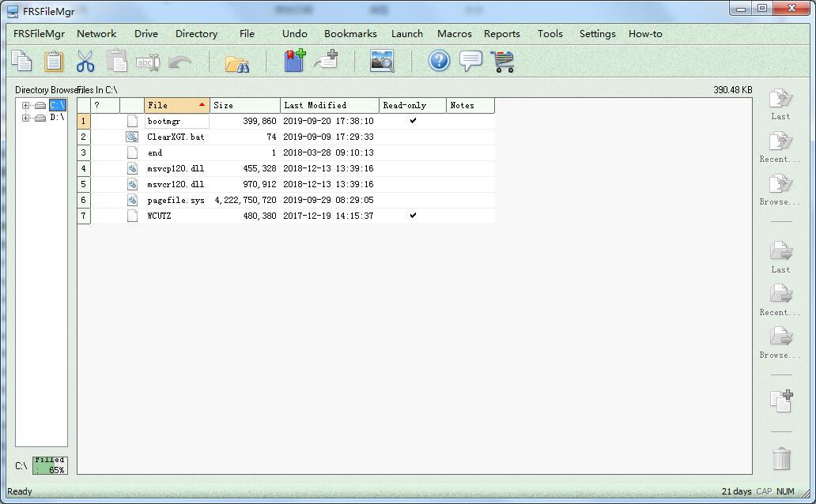The height and width of the screenshot is (504, 816).
Task: Click the trash can delete icon
Action: click(x=781, y=459)
